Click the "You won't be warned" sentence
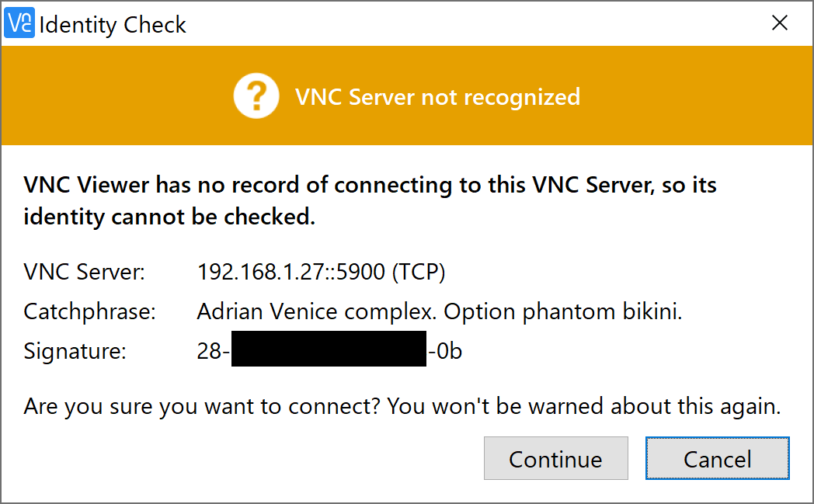Viewport: 814px width, 504px height. tap(584, 406)
